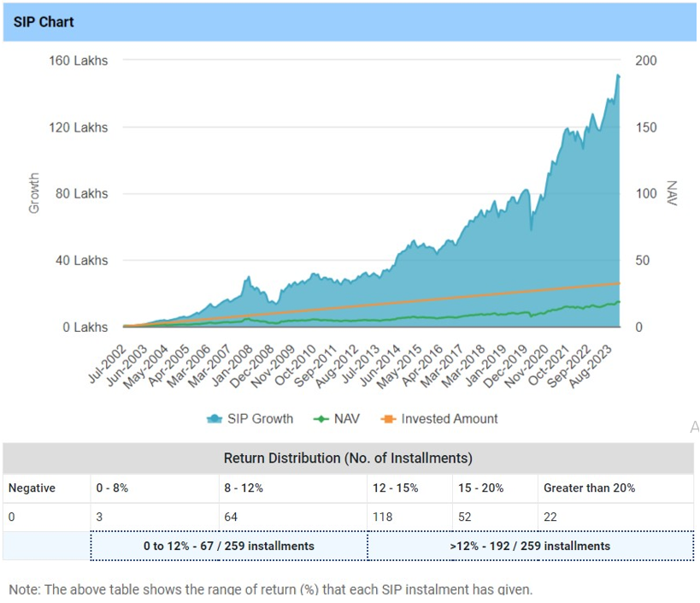Screen dimensions: 700x603
Task: Click the vertical NAV axis title
Action: point(671,194)
